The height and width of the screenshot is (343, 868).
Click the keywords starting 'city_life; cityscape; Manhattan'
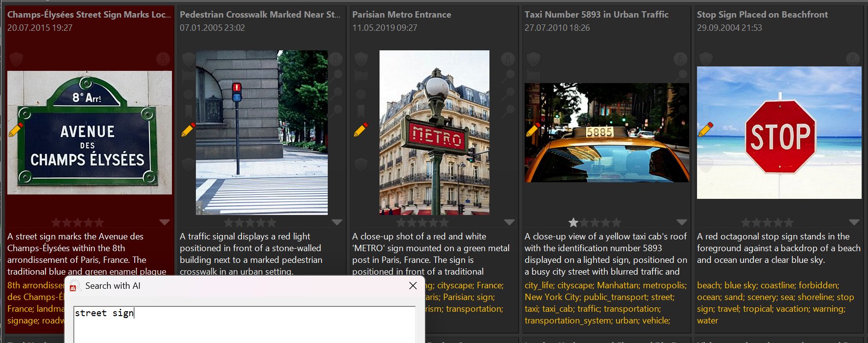[x=606, y=303]
